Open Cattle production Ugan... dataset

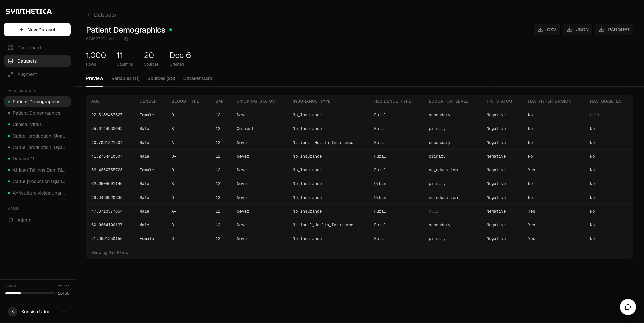click(37, 181)
